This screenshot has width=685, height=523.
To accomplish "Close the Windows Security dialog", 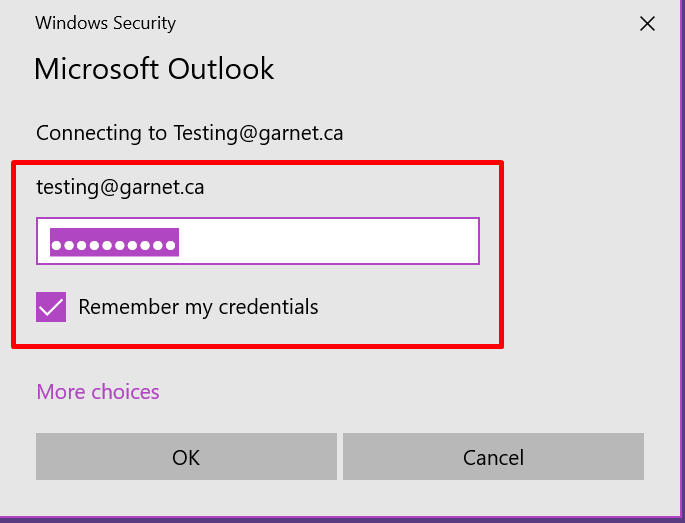I will tap(647, 24).
